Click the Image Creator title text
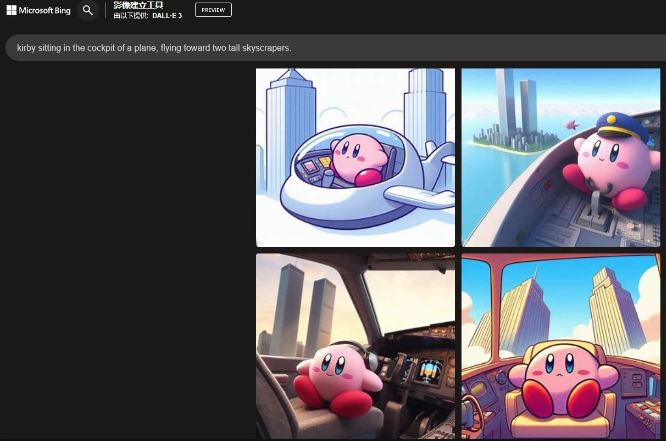 [138, 5]
